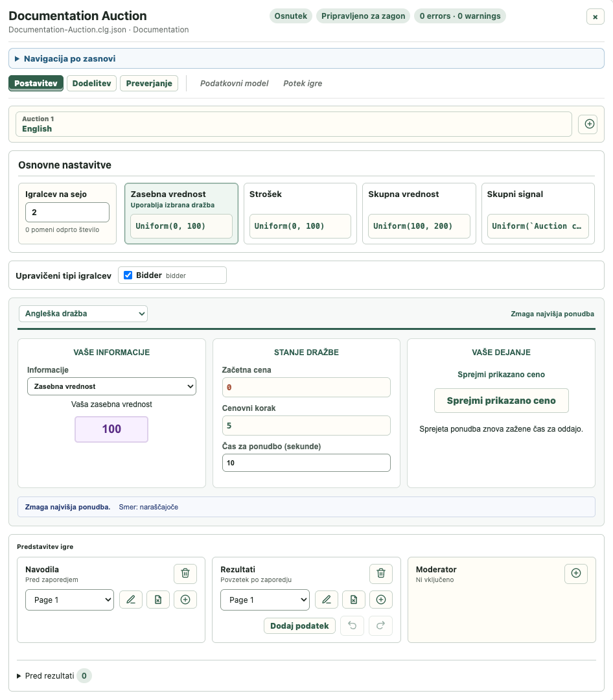
Task: Click the 0 errors · 0 warnings badge
Action: (x=460, y=16)
